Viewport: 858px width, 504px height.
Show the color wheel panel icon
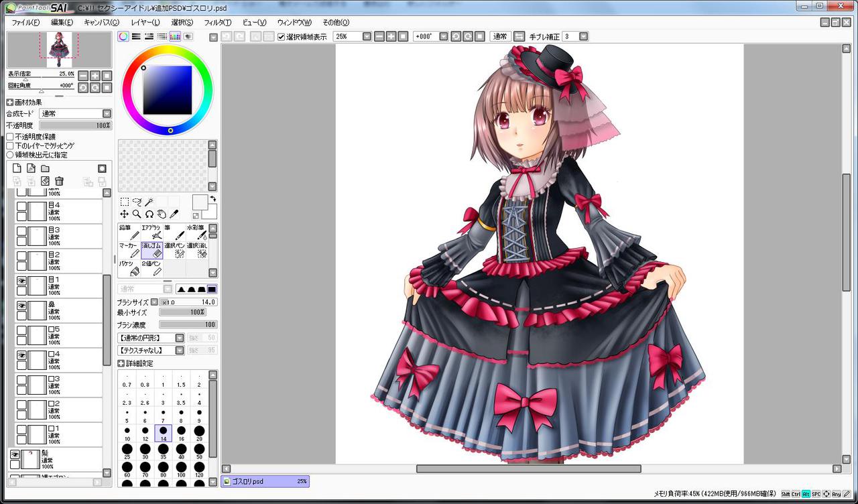click(123, 37)
